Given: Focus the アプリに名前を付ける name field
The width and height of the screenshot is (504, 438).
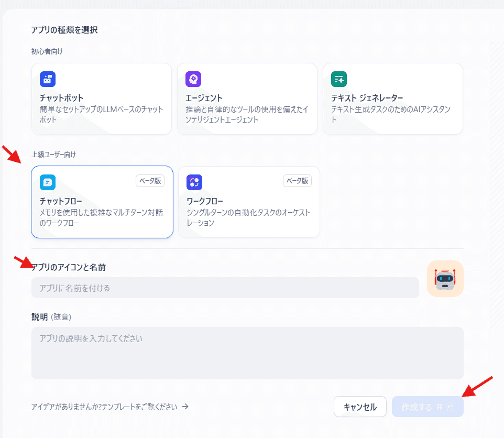Looking at the screenshot, I should [225, 288].
